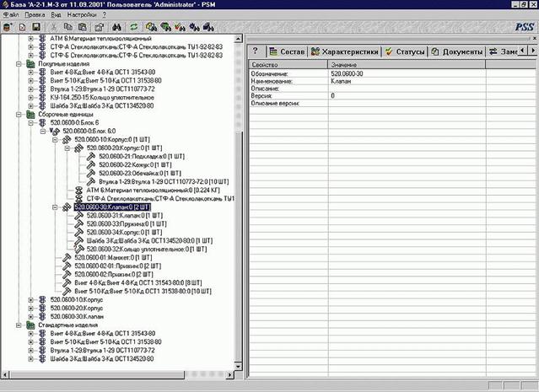Screen dimensions: 539x392
Task: Click the part icon of 520.0600-33:Пружина:0
Action: (x=78, y=224)
